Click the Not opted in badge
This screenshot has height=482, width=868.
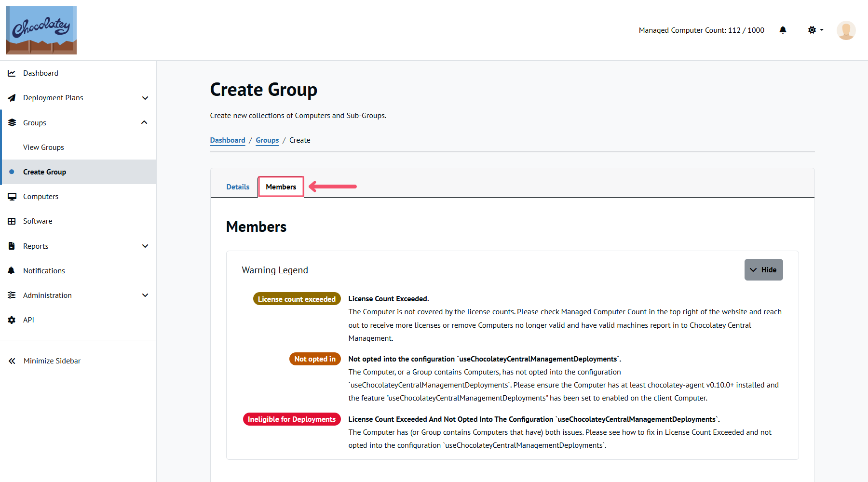[315, 359]
